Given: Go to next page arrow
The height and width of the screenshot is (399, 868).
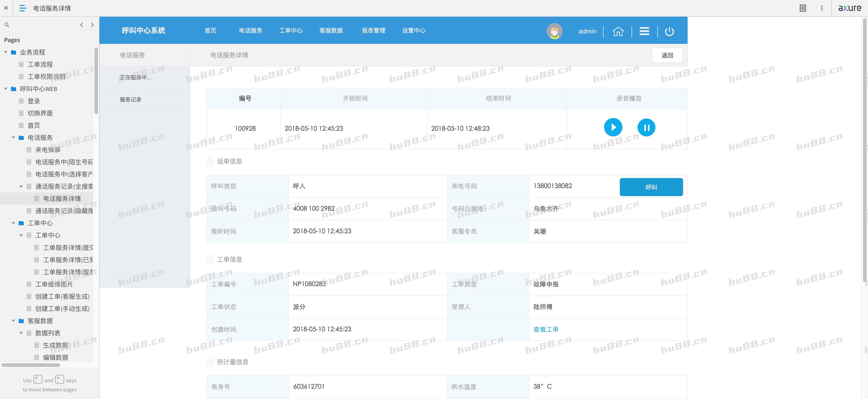Looking at the screenshot, I should coord(92,25).
